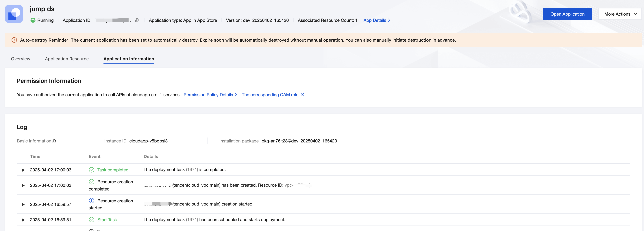Open the More Actions dropdown
The image size is (644, 231).
point(620,14)
